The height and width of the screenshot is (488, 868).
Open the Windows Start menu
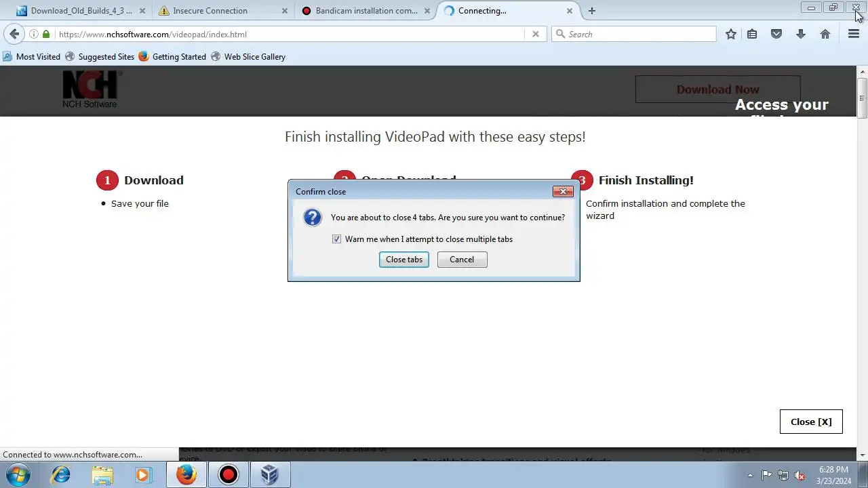[18, 474]
